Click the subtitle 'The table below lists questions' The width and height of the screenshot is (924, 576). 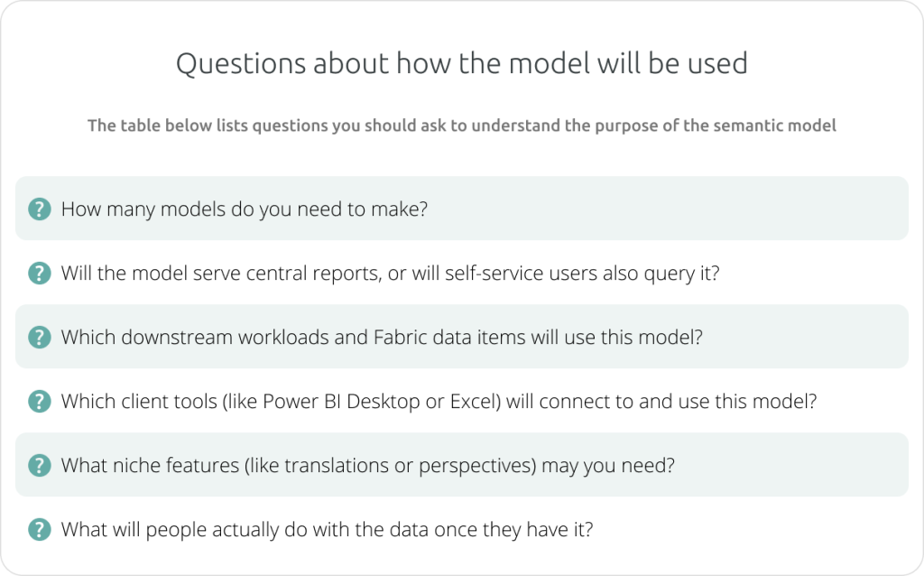click(x=462, y=125)
